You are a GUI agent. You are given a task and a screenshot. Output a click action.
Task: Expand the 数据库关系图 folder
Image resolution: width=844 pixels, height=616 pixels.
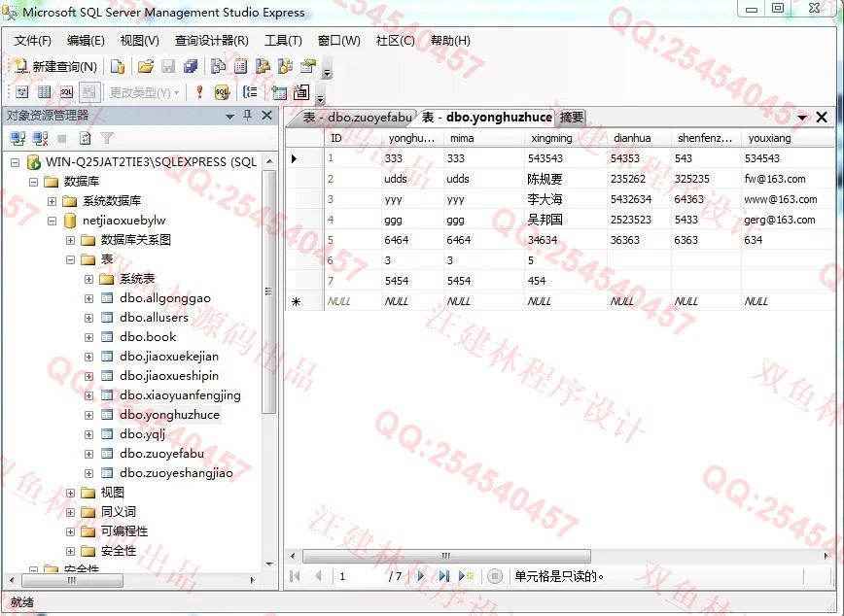(71, 240)
